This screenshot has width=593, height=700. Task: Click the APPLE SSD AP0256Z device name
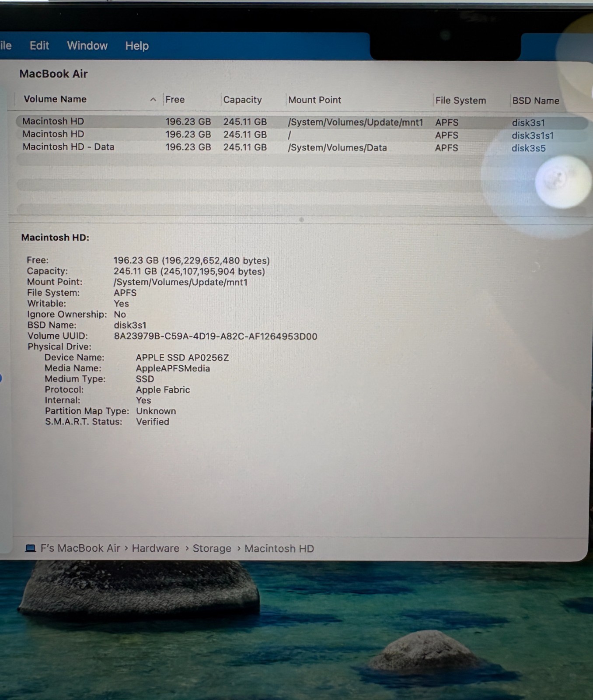coord(182,358)
